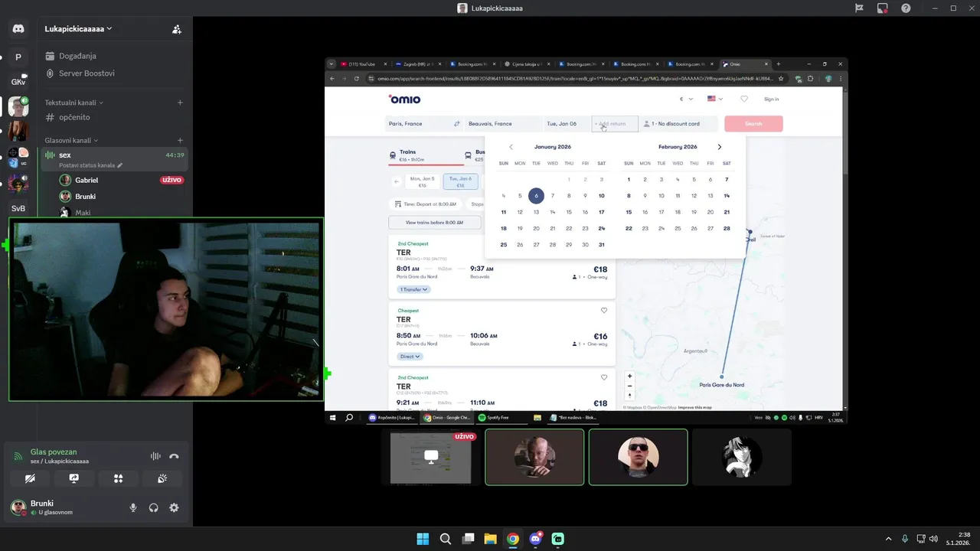
Task: Open File Explorer from Windows taskbar
Action: coord(490,539)
